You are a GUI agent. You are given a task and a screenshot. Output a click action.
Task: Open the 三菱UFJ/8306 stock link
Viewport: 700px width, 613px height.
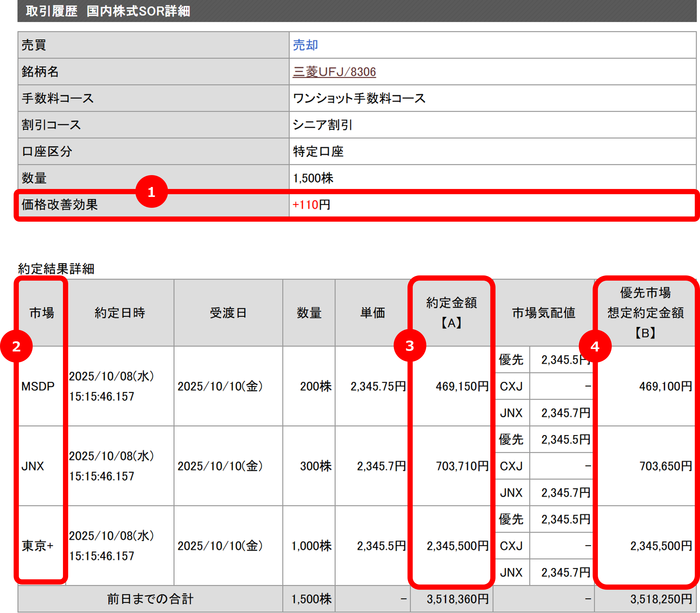tap(334, 72)
